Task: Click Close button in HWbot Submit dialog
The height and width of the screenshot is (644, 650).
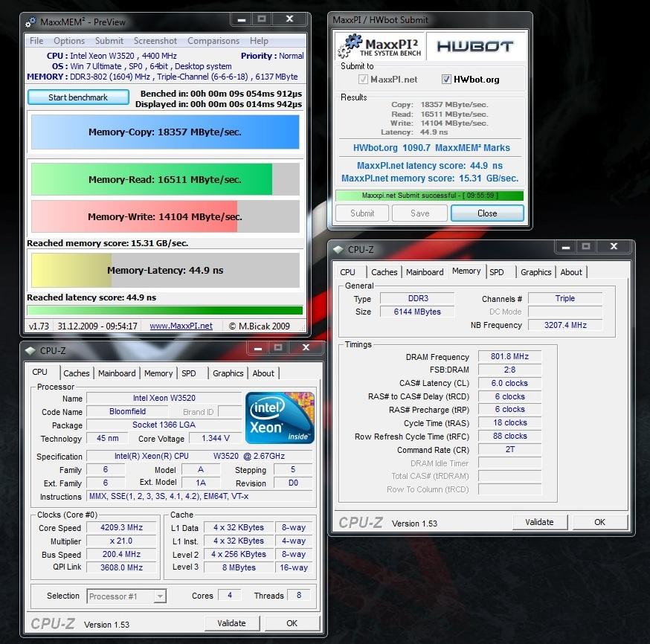Action: pyautogui.click(x=487, y=213)
